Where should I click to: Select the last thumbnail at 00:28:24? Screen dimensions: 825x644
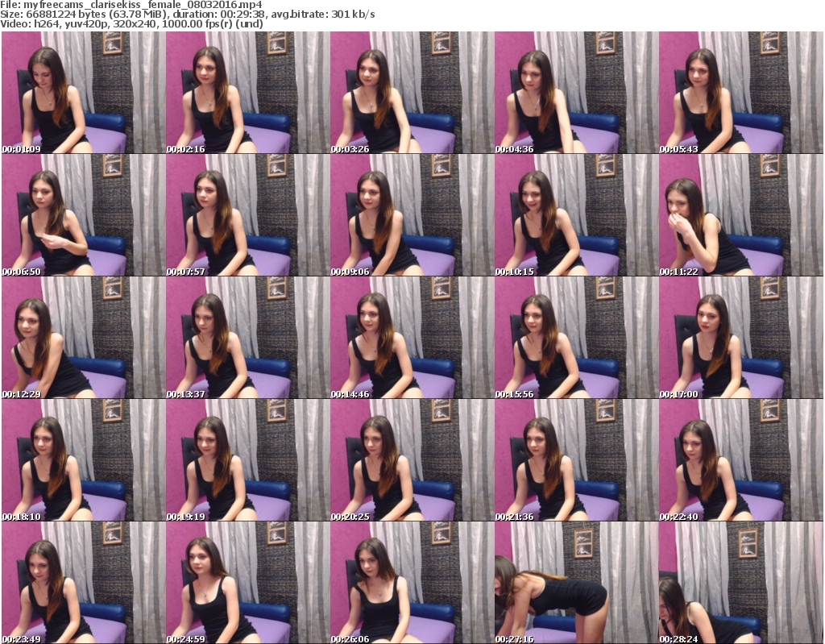pos(740,584)
